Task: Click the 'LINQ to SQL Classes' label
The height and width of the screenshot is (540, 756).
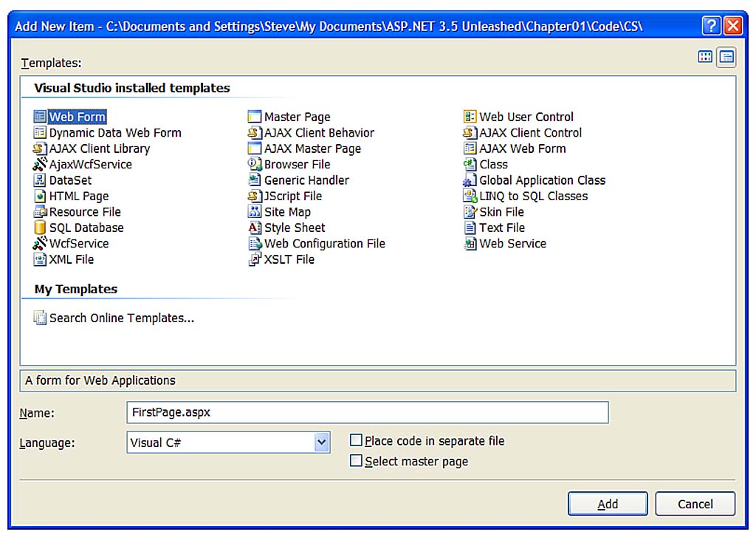Action: pyautogui.click(x=534, y=196)
